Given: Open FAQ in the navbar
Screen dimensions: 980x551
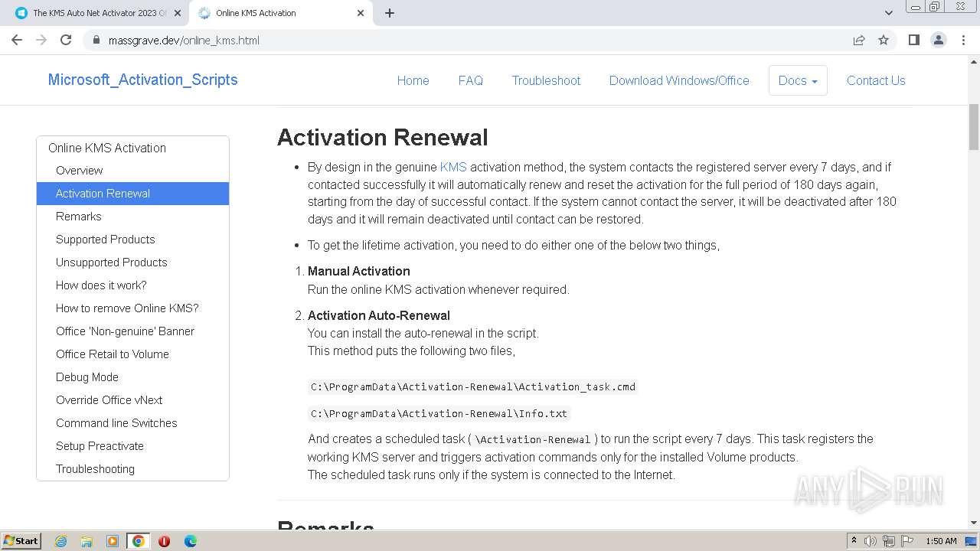Looking at the screenshot, I should pos(470,80).
